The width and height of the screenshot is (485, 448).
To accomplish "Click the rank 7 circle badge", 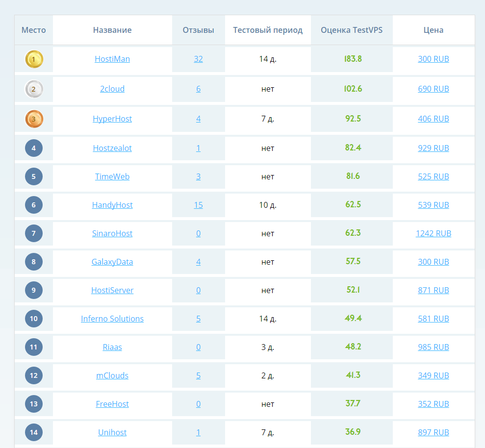I will tap(34, 233).
